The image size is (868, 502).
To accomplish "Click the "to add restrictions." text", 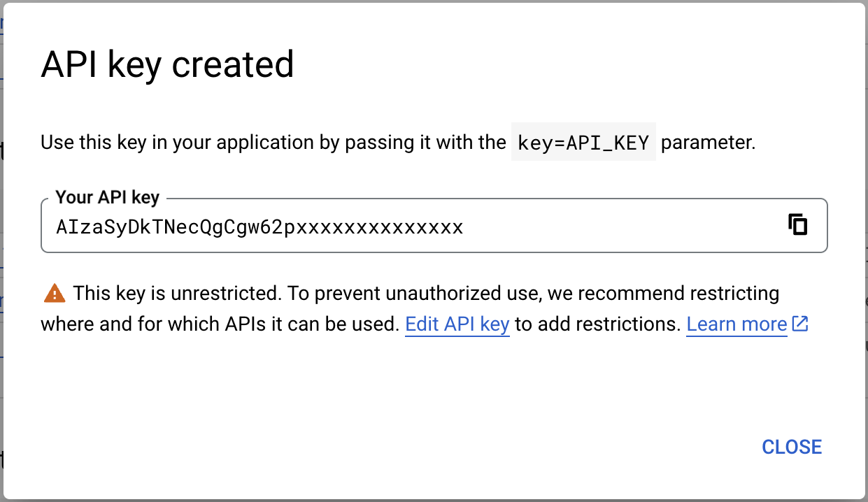I will (x=598, y=324).
